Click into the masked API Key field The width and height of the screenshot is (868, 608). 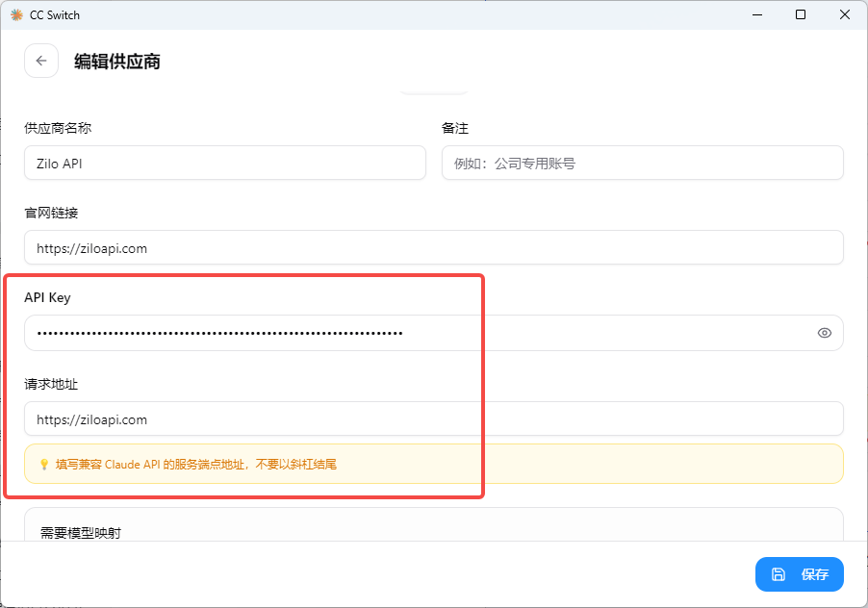click(433, 333)
